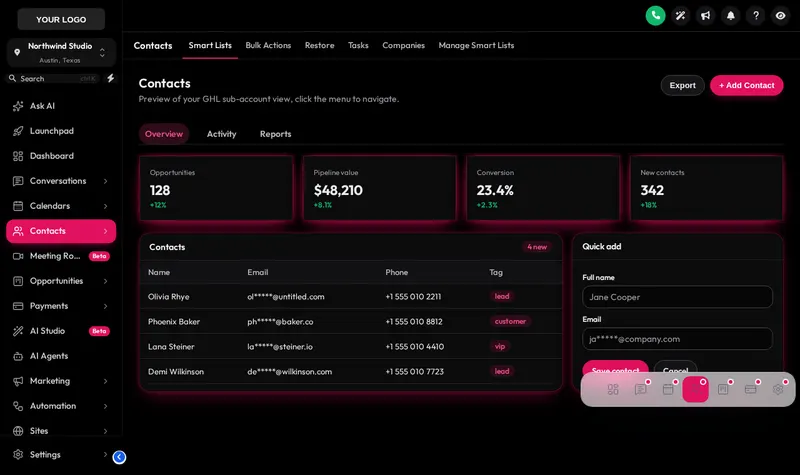Click the email ph*****@baker.co
Image resolution: width=800 pixels, height=475 pixels.
(280, 321)
